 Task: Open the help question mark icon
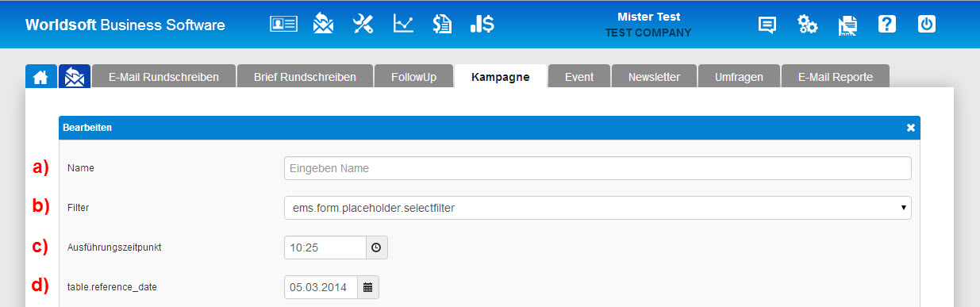(x=887, y=24)
